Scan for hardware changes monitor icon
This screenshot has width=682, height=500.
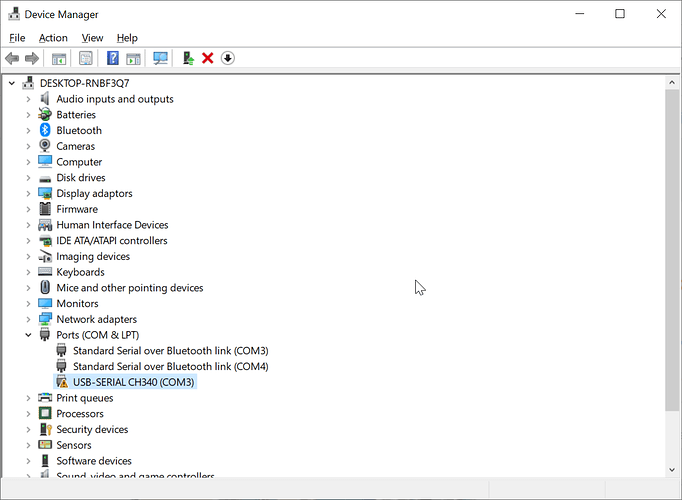pyautogui.click(x=160, y=58)
